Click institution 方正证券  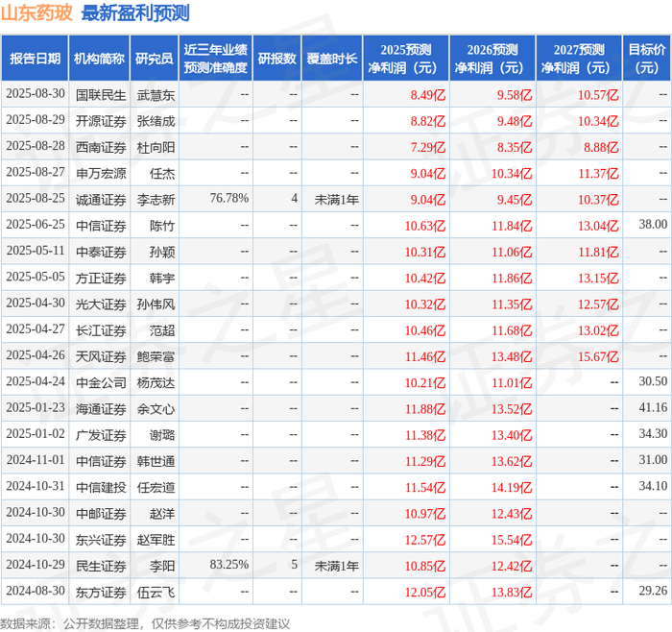[101, 278]
